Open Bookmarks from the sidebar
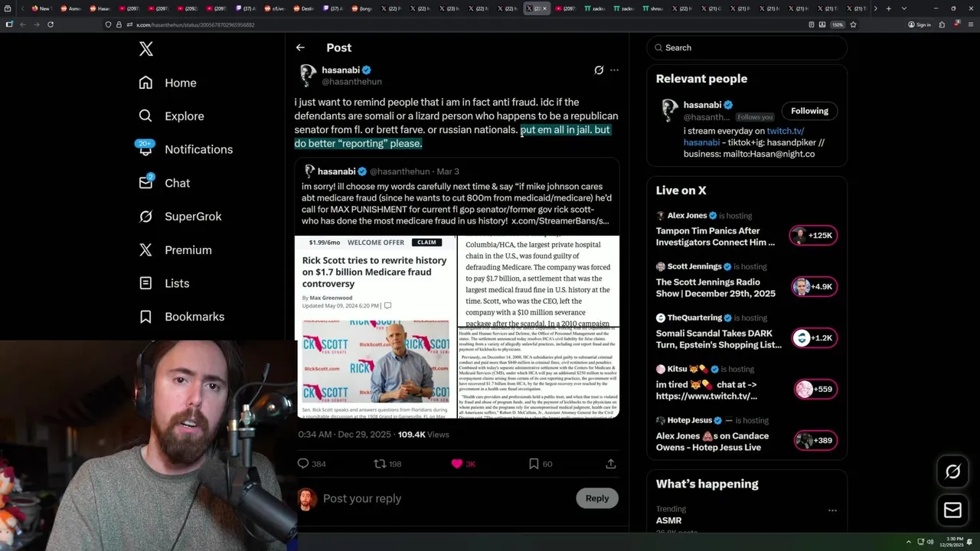Viewport: 980px width, 551px height. click(181, 317)
